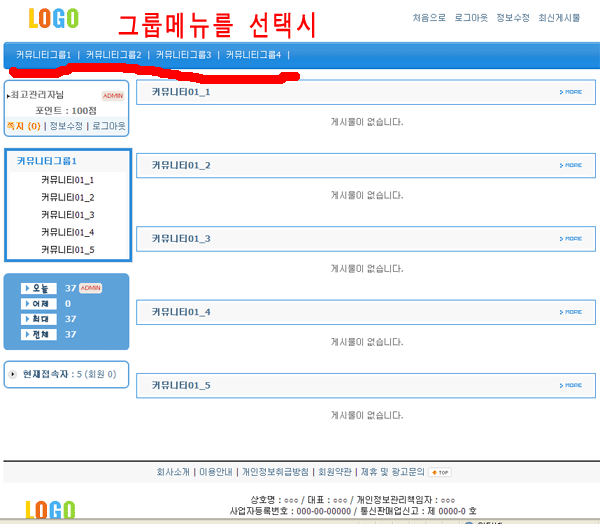The image size is (600, 524).
Task: Click the 최신게시물 link at top right
Action: tap(559, 18)
